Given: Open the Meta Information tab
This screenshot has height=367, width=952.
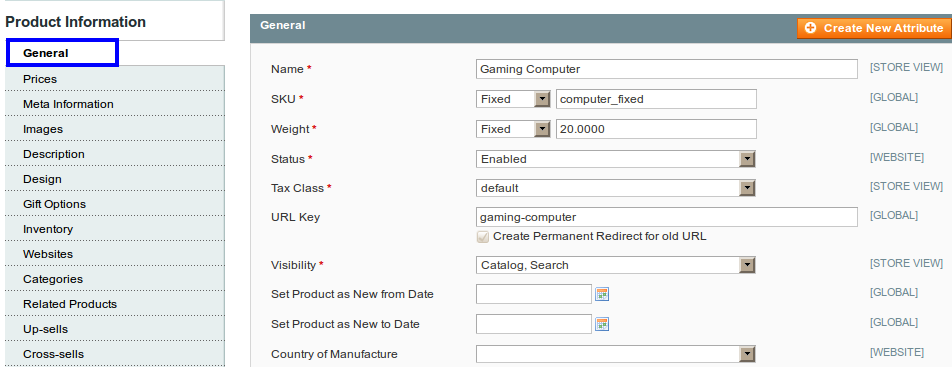Looking at the screenshot, I should coord(115,104).
